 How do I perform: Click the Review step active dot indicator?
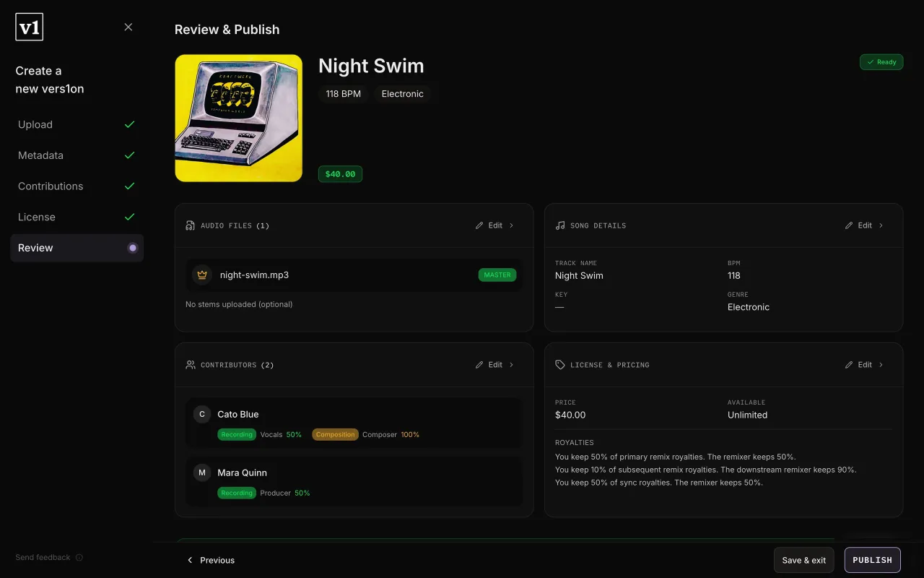(x=133, y=248)
